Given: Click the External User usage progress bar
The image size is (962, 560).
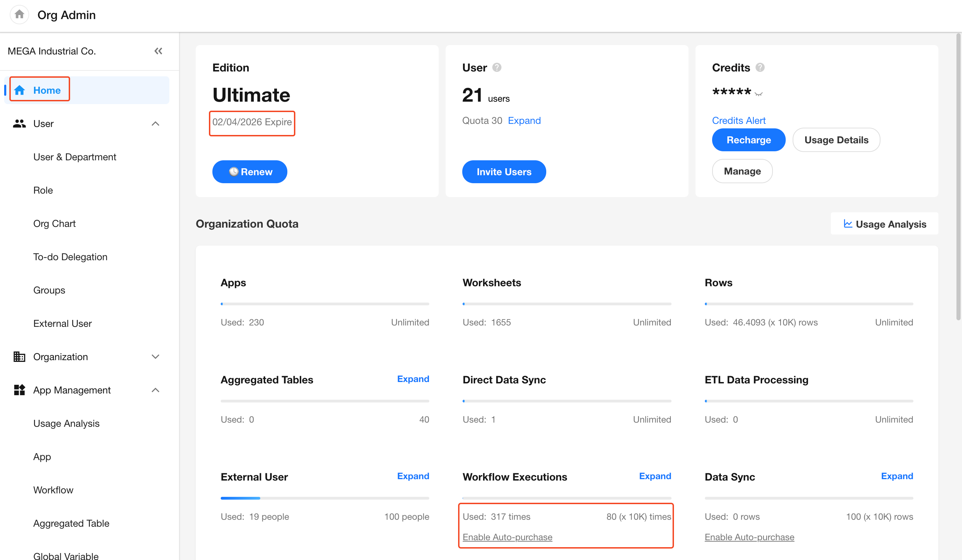Looking at the screenshot, I should [324, 498].
